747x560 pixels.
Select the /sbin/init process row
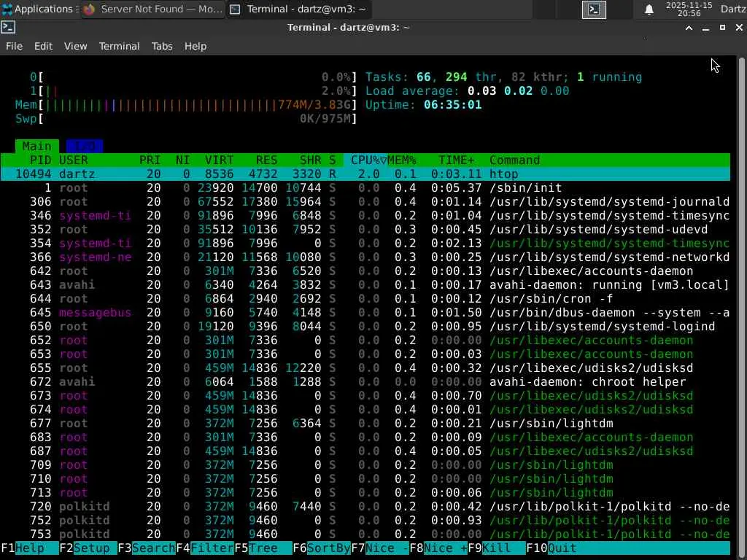[365, 187]
